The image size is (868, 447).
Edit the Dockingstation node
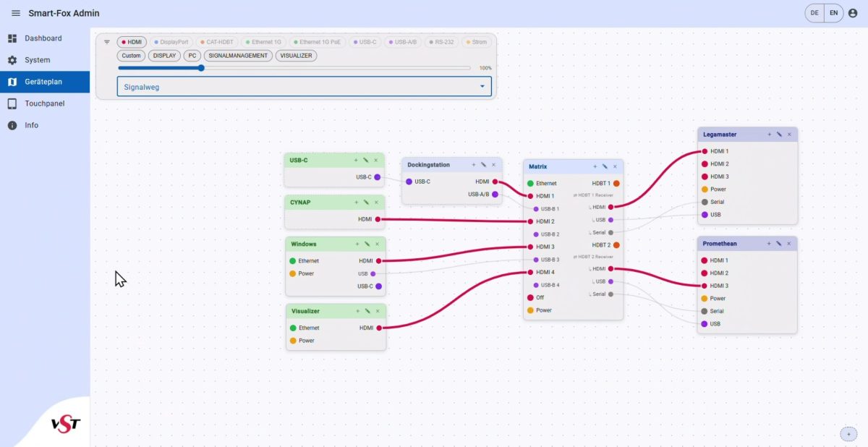pyautogui.click(x=483, y=165)
